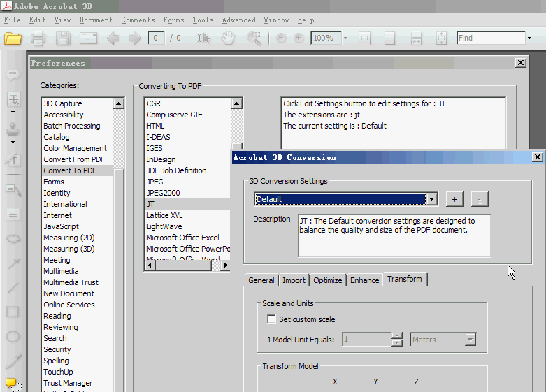Select Measuring (3D) category

(78, 249)
